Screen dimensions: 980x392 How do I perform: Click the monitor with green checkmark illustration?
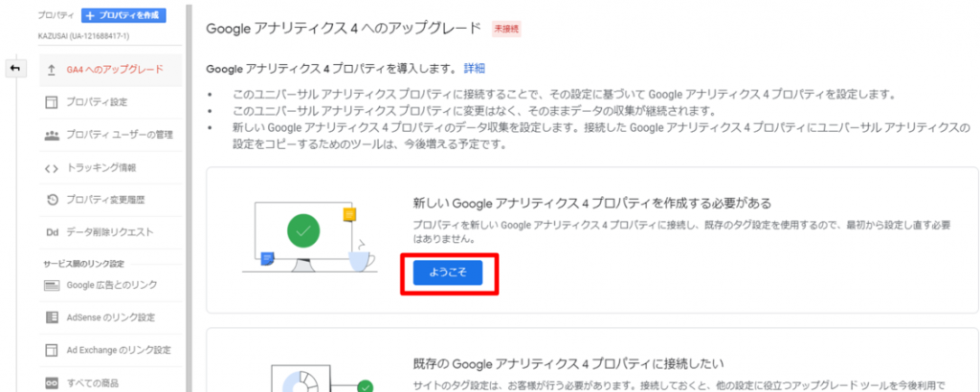tap(309, 237)
